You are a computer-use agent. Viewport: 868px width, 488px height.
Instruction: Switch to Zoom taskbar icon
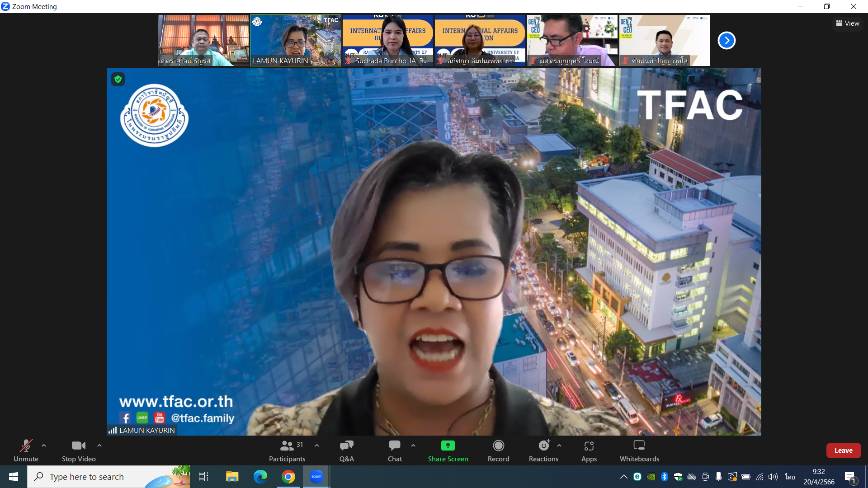point(316,477)
